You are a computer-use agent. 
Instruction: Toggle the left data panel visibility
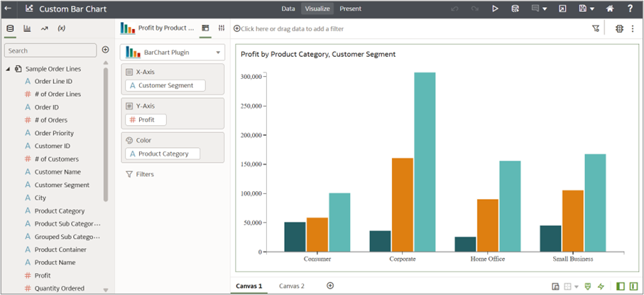point(621,286)
